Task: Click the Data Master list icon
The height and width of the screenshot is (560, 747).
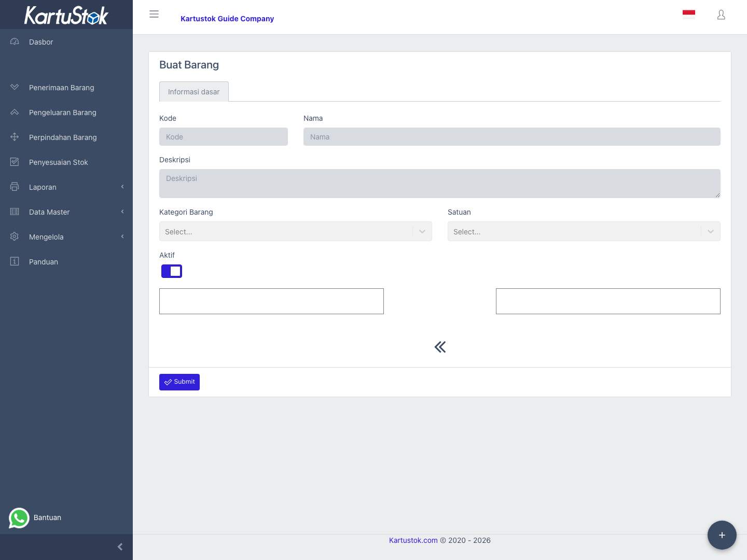Action: tap(15, 212)
